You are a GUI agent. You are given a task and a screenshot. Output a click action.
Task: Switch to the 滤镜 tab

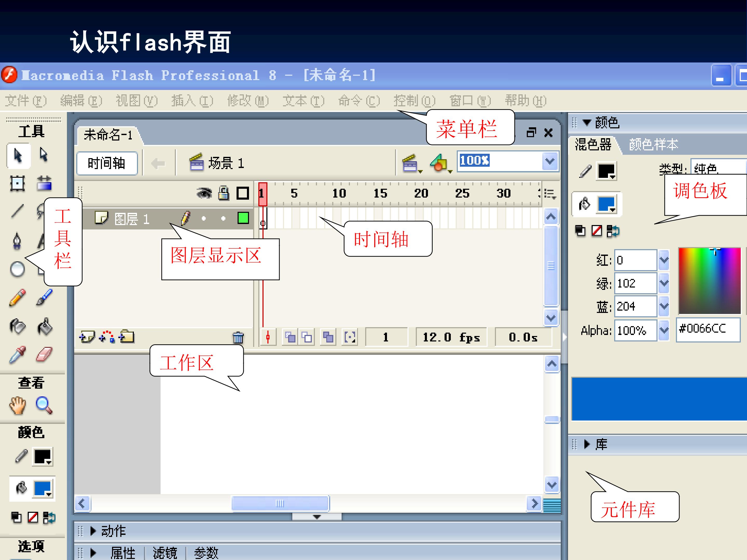[165, 553]
